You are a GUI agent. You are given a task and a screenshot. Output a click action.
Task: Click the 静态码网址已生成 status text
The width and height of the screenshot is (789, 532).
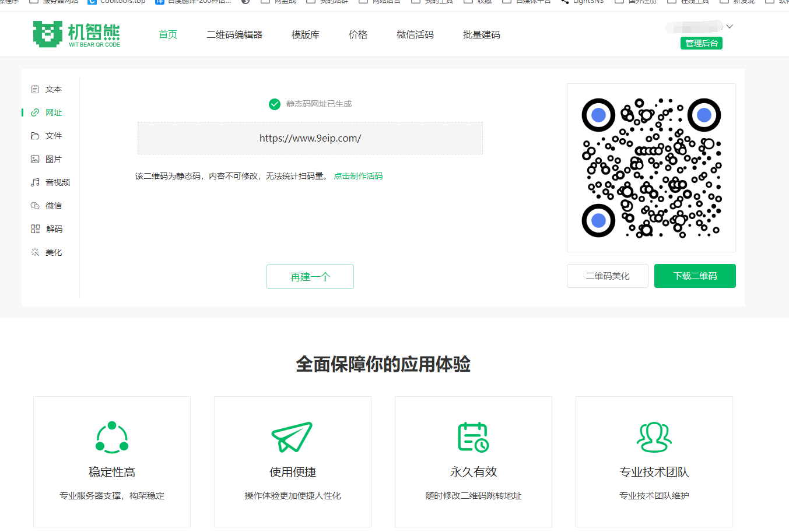coord(319,104)
